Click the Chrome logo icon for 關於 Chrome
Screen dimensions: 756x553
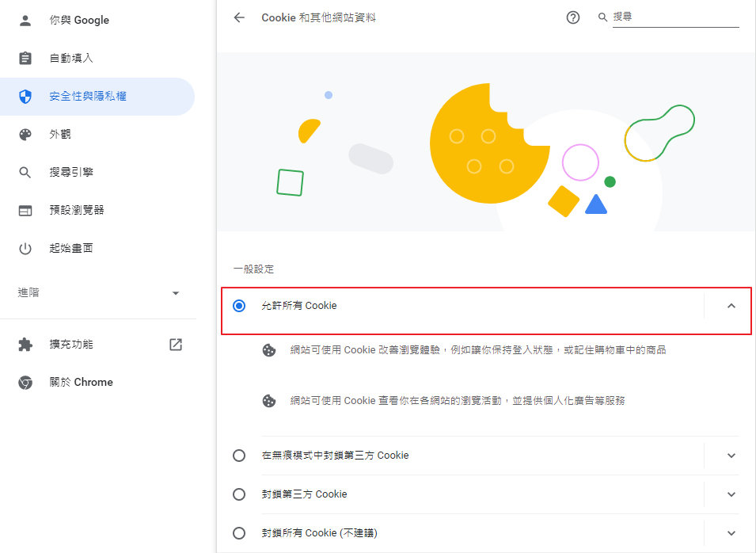(x=25, y=382)
